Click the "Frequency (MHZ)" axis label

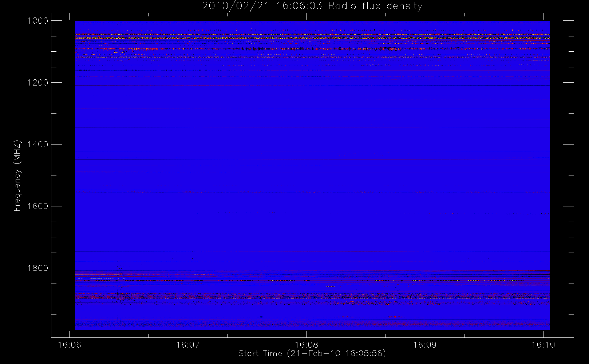(x=17, y=175)
